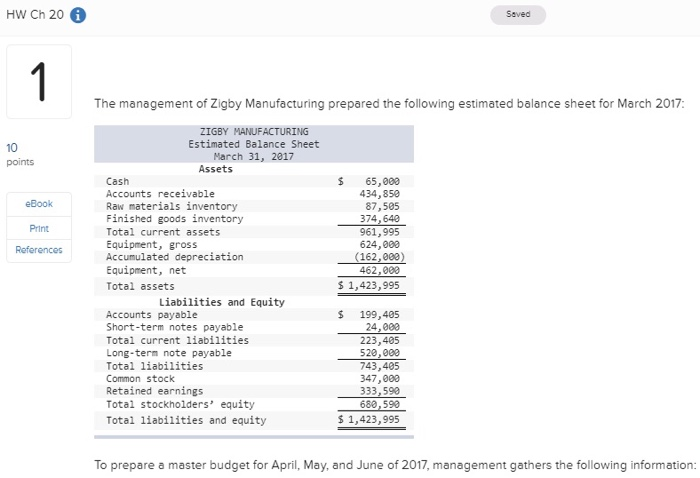This screenshot has height=478, width=700.
Task: Open the References link
Action: click(x=39, y=250)
